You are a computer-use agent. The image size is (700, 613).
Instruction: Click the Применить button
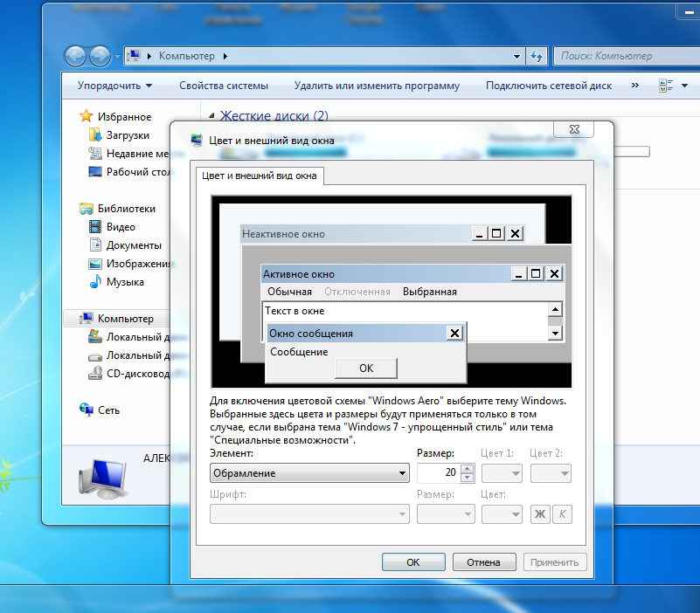pyautogui.click(x=554, y=562)
